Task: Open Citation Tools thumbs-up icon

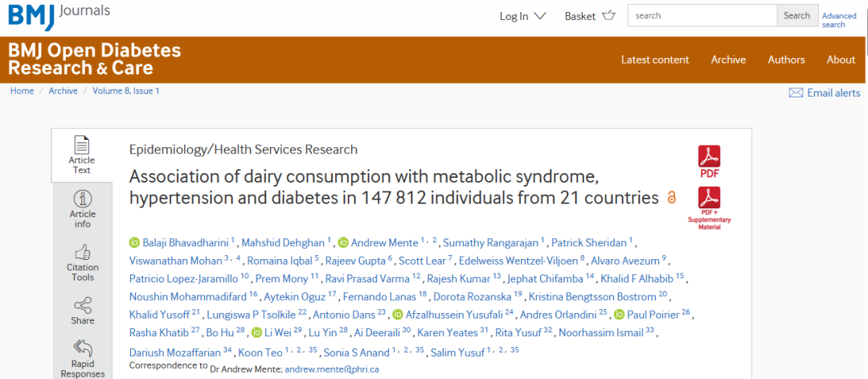Action: click(x=83, y=253)
